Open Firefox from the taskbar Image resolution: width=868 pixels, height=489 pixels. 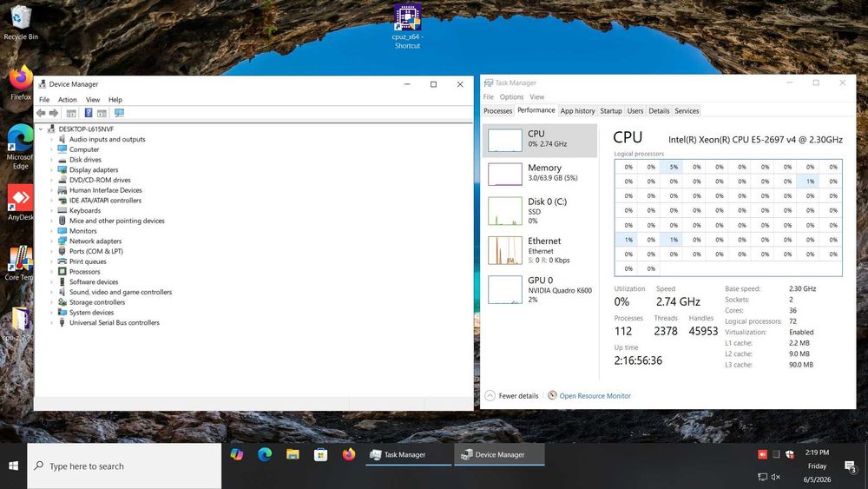(x=349, y=454)
